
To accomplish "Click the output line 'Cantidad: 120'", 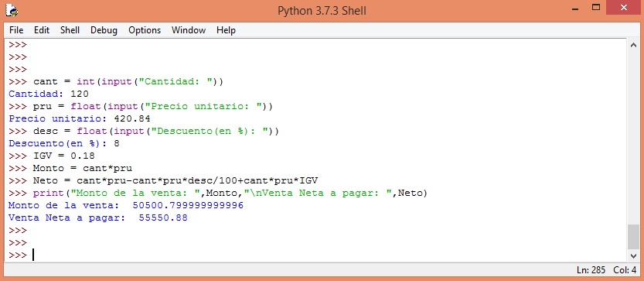I will click(x=49, y=94).
